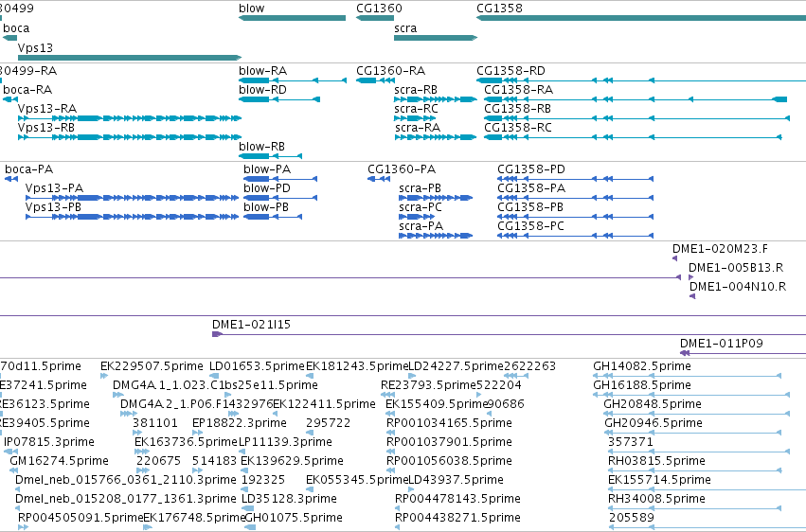
Task: Select the teal CG1360 gene arrow bar
Action: point(375,18)
